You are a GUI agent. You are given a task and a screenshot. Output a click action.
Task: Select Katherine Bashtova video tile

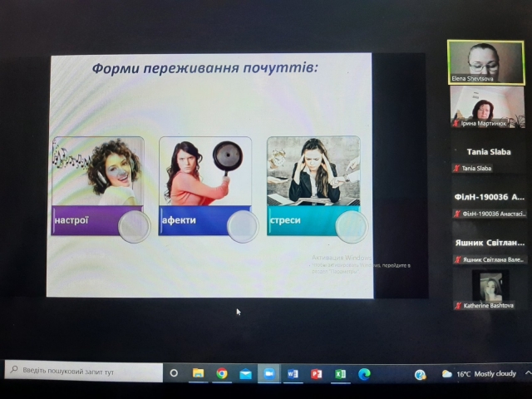pyautogui.click(x=490, y=289)
